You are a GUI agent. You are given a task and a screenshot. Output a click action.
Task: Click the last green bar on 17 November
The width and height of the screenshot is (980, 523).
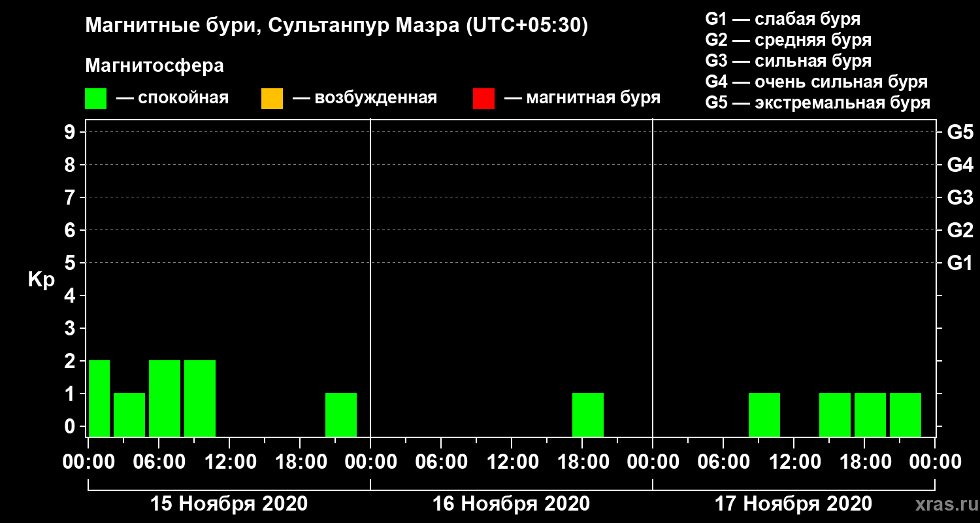[x=906, y=414]
